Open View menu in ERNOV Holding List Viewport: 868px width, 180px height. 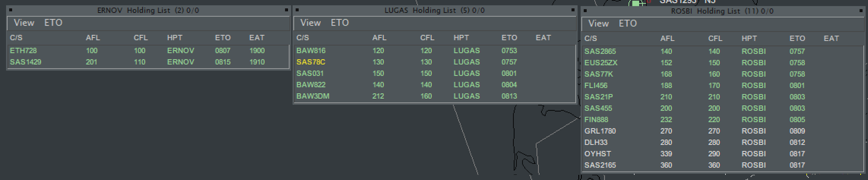[24, 23]
